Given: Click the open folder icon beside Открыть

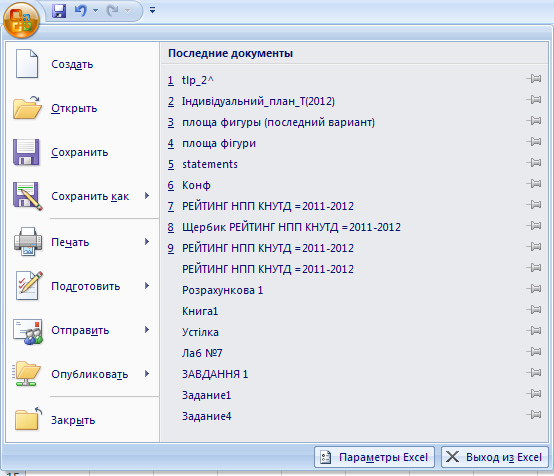Looking at the screenshot, I should (x=27, y=107).
